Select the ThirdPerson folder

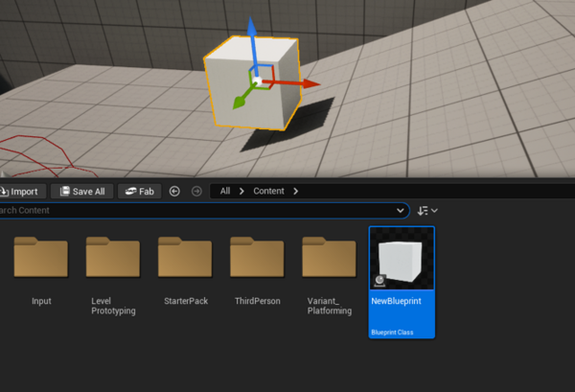pos(257,257)
